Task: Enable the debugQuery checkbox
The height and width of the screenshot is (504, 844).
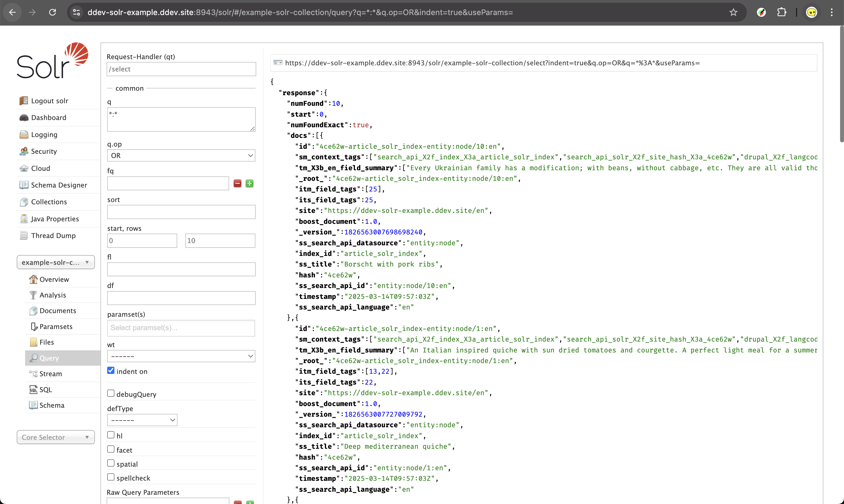Action: (x=111, y=393)
